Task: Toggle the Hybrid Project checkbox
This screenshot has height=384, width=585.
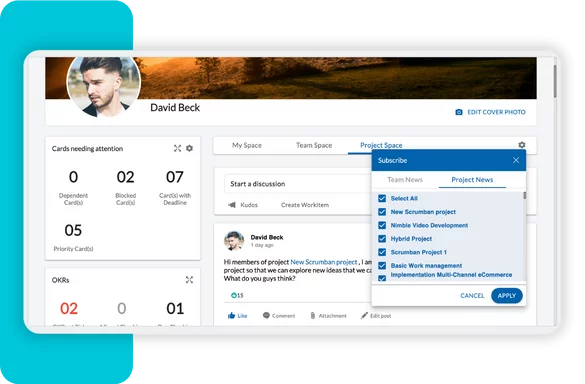Action: click(382, 238)
